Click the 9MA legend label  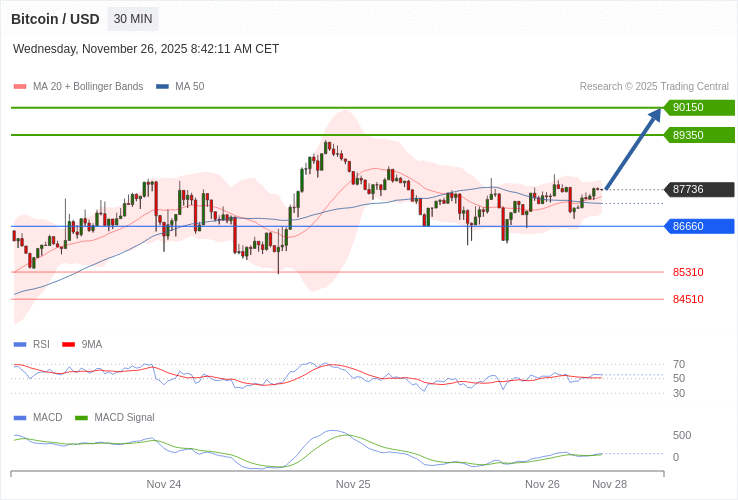(x=92, y=345)
